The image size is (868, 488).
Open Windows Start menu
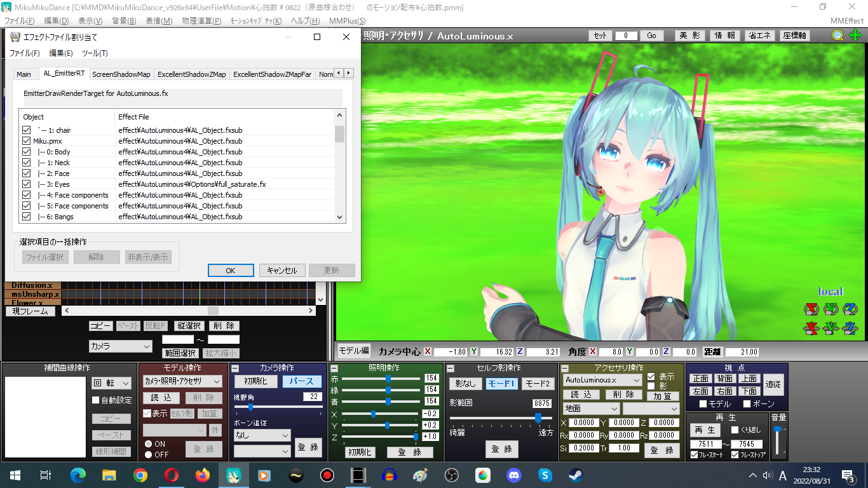[x=15, y=475]
